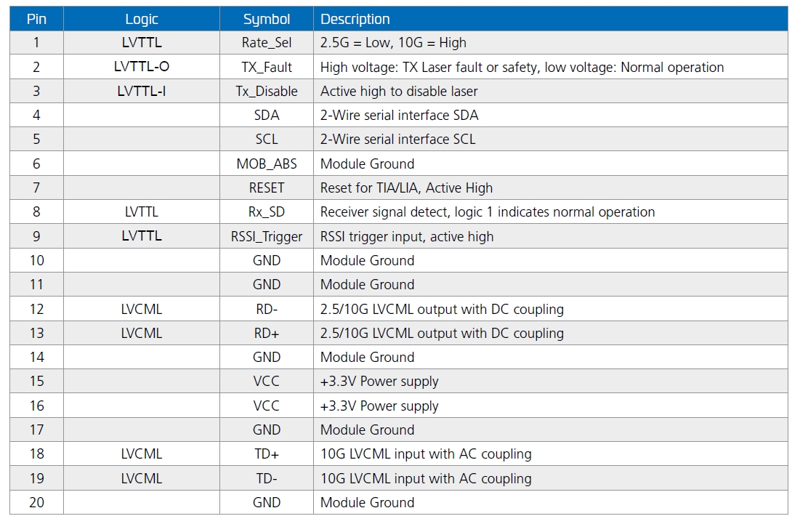Click the Pin column header
The height and width of the screenshot is (532, 800).
(36, 19)
